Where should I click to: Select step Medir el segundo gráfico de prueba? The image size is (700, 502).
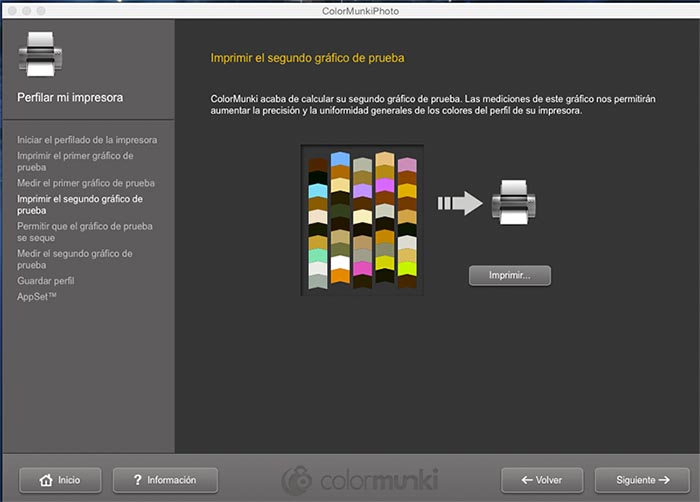coord(75,259)
